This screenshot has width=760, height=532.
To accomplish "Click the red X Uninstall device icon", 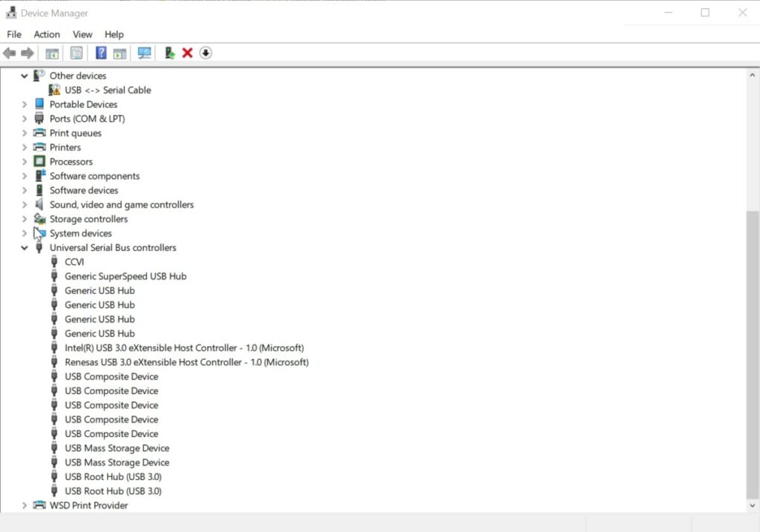I will coord(187,53).
